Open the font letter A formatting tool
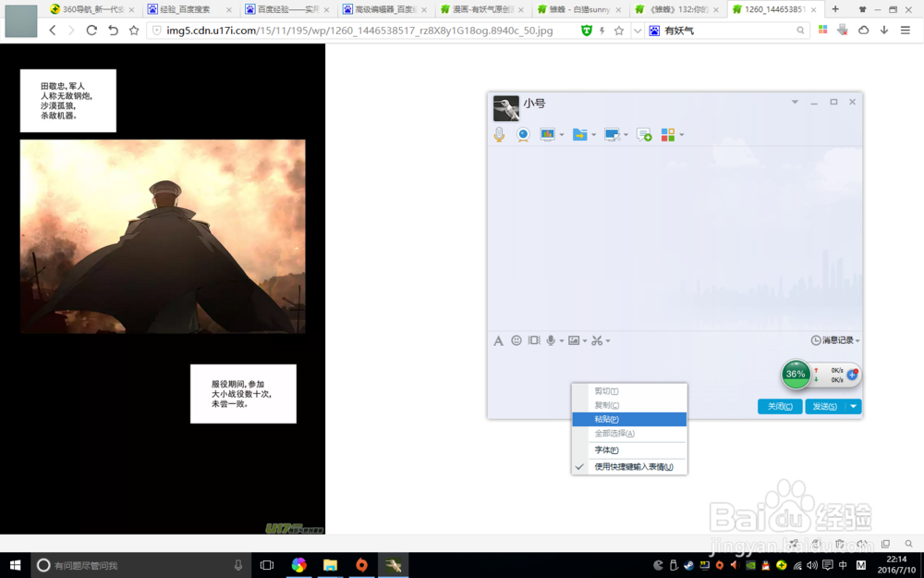924x578 pixels. pos(499,341)
